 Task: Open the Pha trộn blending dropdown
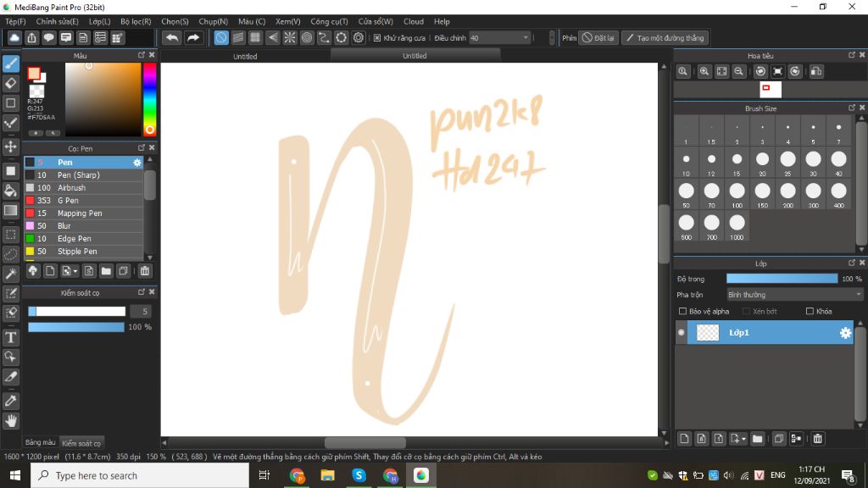coord(794,295)
